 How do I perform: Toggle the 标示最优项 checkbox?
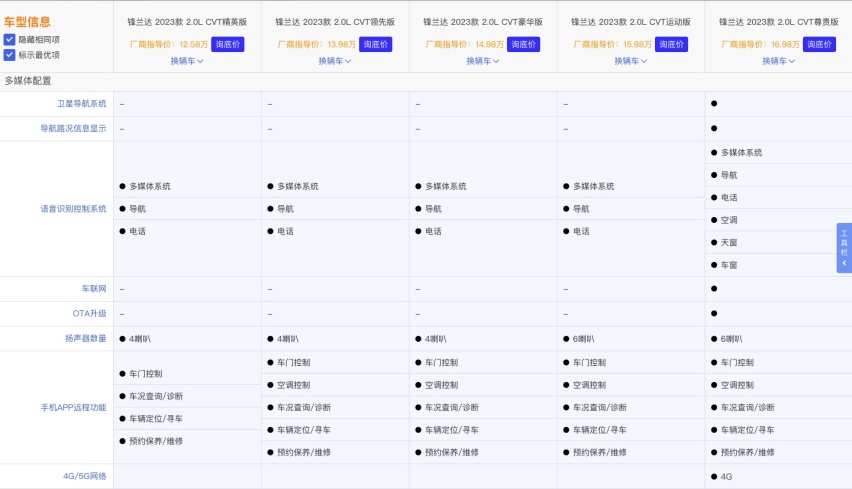(x=9, y=54)
